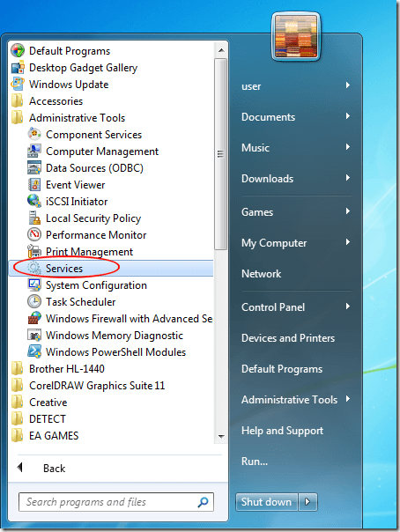Click the Search programs and files field

point(116,502)
